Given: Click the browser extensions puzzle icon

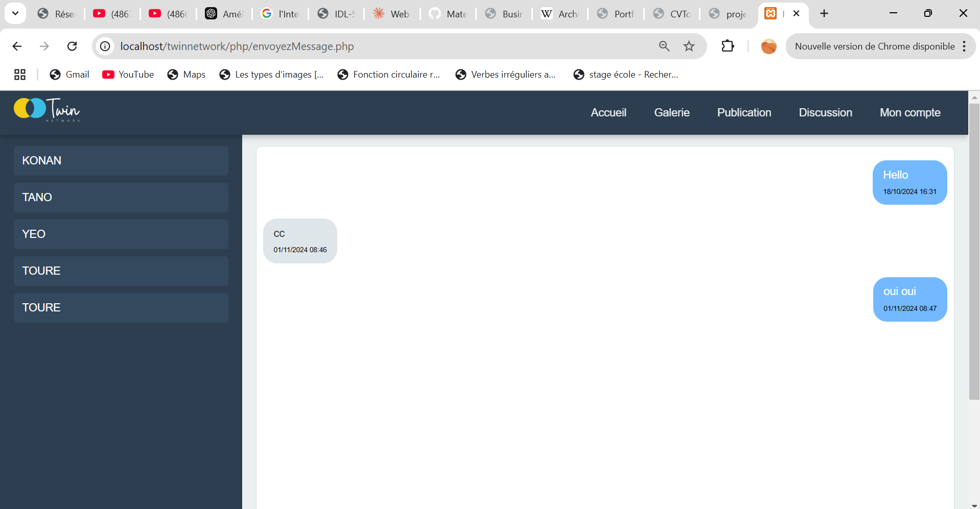Looking at the screenshot, I should click(x=727, y=46).
